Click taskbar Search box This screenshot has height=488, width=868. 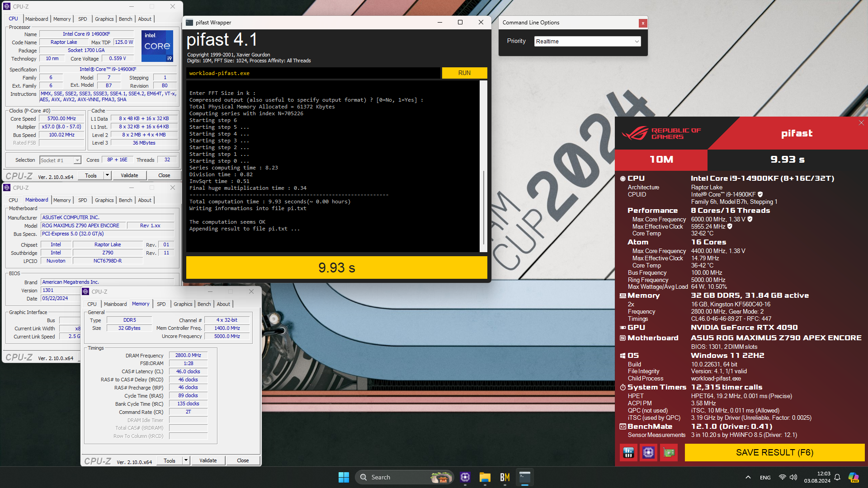point(404,477)
